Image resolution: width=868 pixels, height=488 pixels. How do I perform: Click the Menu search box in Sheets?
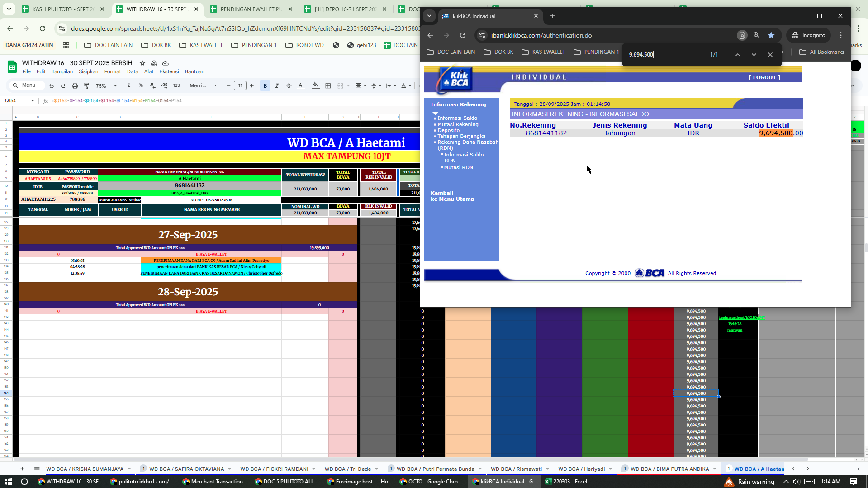[x=28, y=85]
